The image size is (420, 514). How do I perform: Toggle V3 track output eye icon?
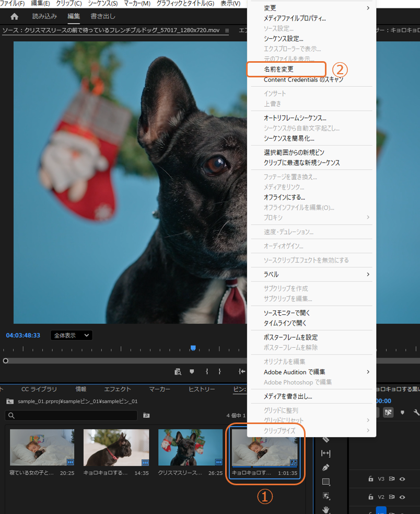[x=402, y=478]
